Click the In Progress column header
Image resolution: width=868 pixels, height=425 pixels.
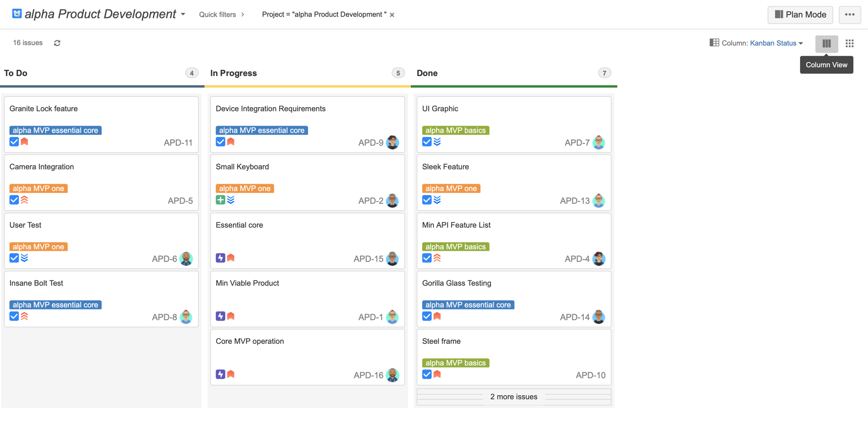click(x=234, y=73)
